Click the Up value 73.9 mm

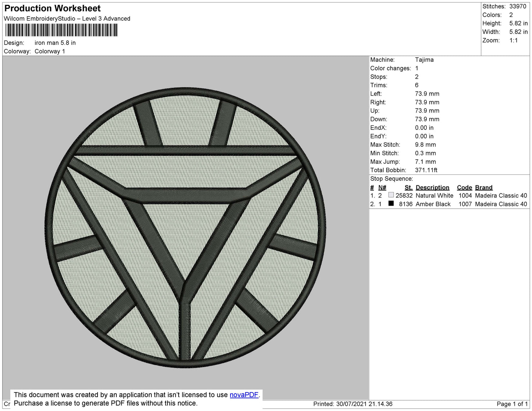(427, 110)
